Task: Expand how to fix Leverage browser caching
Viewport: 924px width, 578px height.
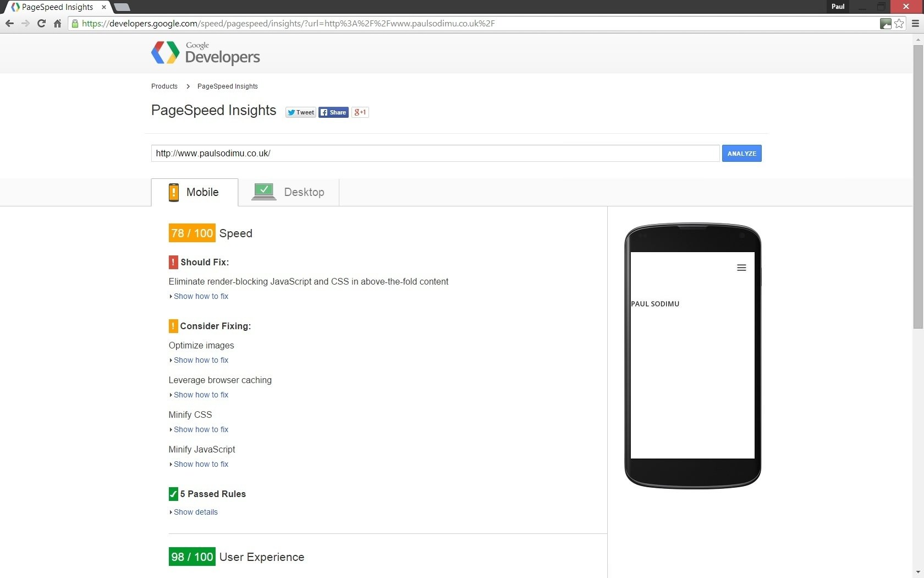Action: click(x=201, y=395)
